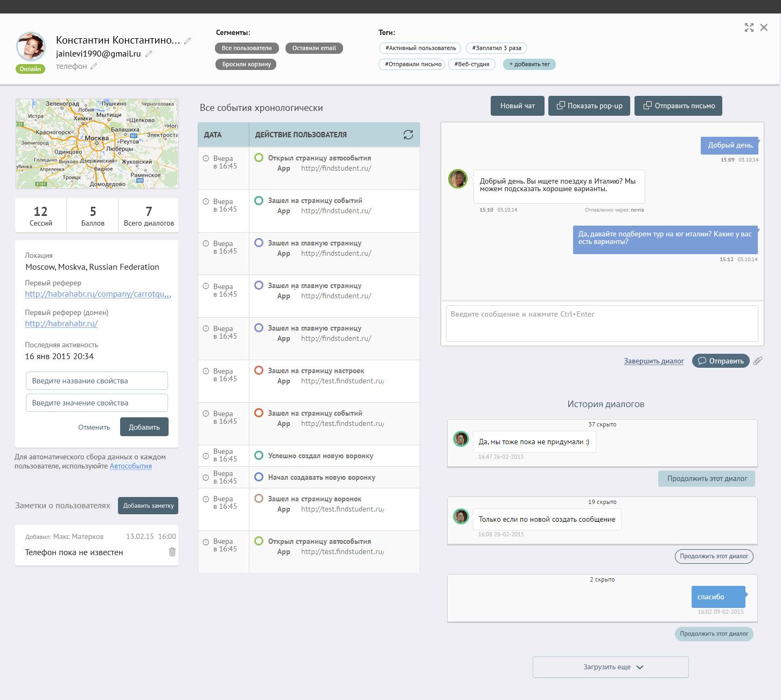Delete note about unknown phone
This screenshot has width=781, height=700.
tap(172, 552)
